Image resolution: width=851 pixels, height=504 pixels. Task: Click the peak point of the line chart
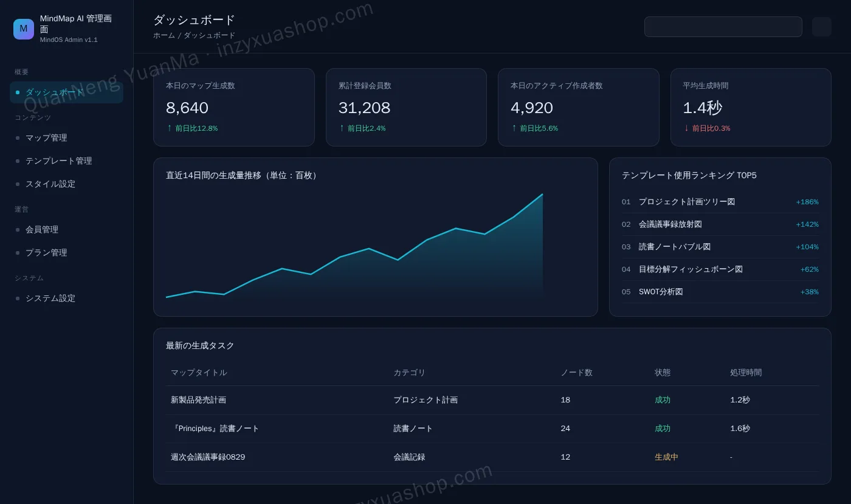tap(542, 195)
